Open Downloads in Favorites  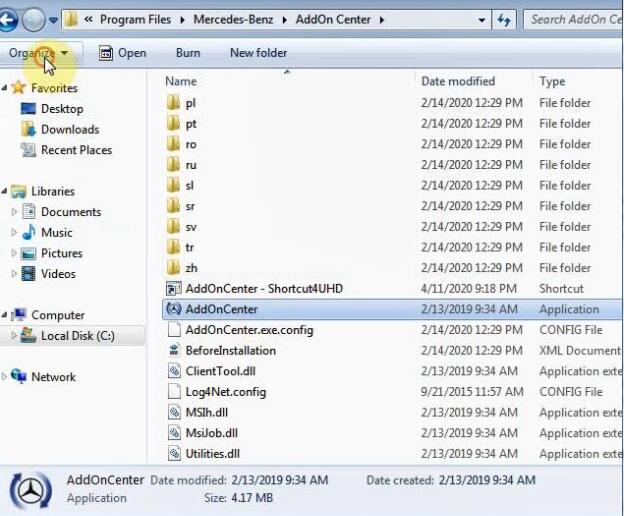pos(70,129)
